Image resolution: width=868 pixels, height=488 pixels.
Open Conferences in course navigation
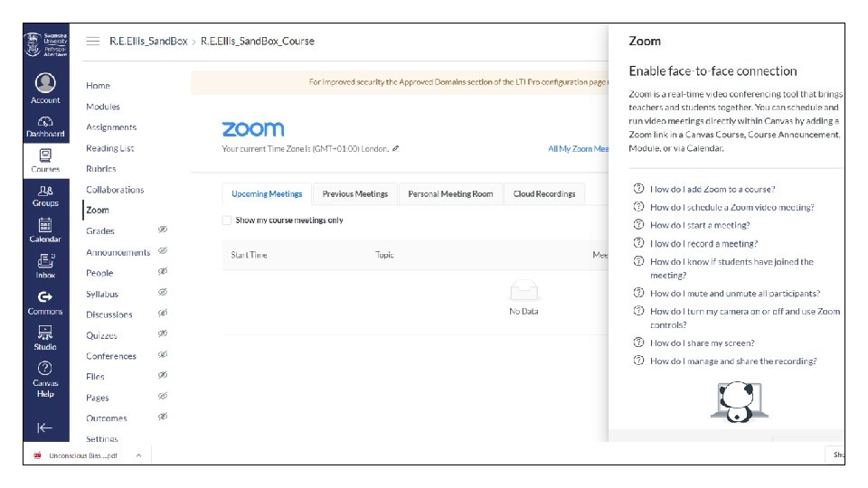point(111,356)
